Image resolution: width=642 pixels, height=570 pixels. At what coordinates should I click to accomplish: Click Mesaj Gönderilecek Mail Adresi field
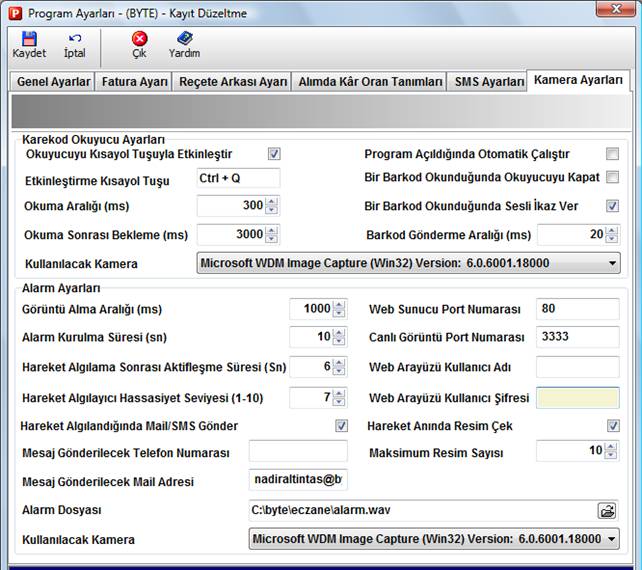coord(298,480)
